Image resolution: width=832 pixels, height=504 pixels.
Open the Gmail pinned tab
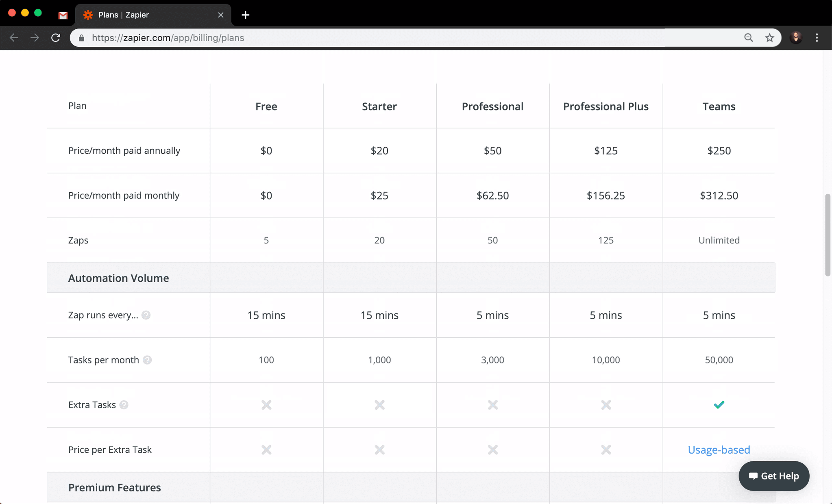63,15
